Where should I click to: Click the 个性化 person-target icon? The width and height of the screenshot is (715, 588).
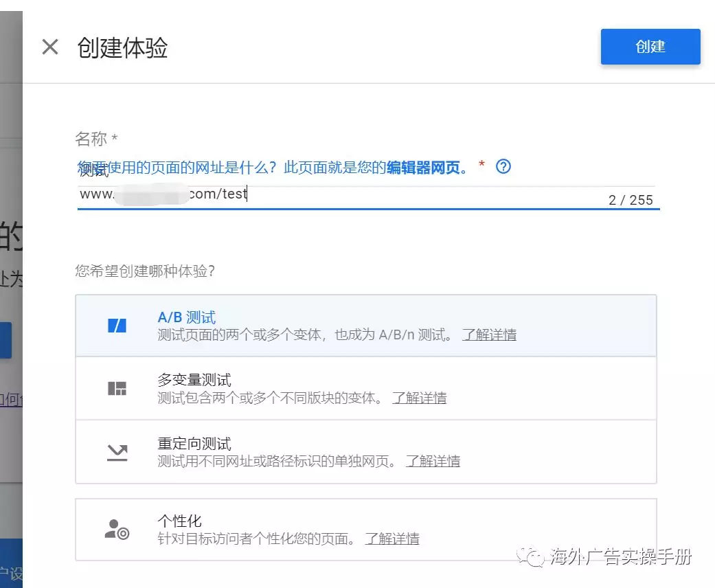[x=117, y=529]
